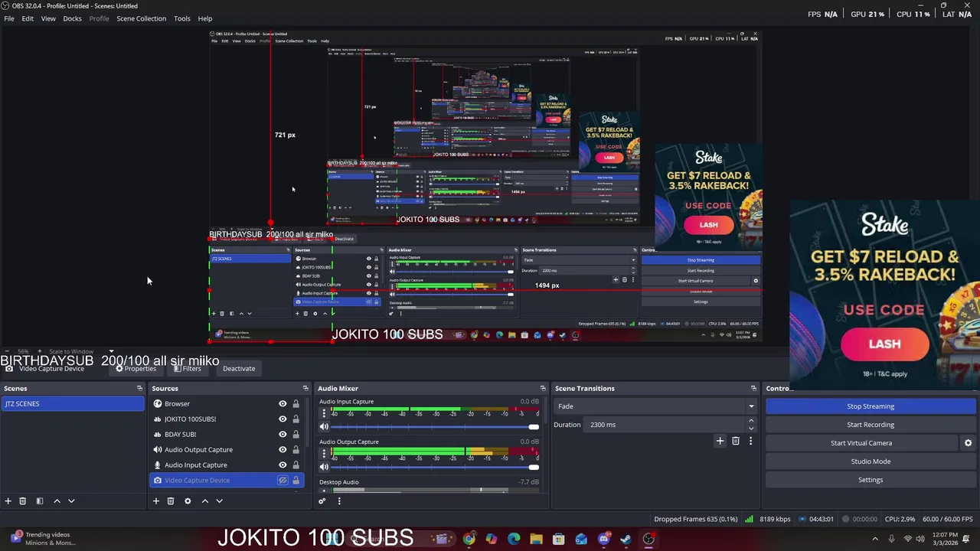The height and width of the screenshot is (551, 980).
Task: Click Start Virtual Camera button
Action: (x=861, y=443)
